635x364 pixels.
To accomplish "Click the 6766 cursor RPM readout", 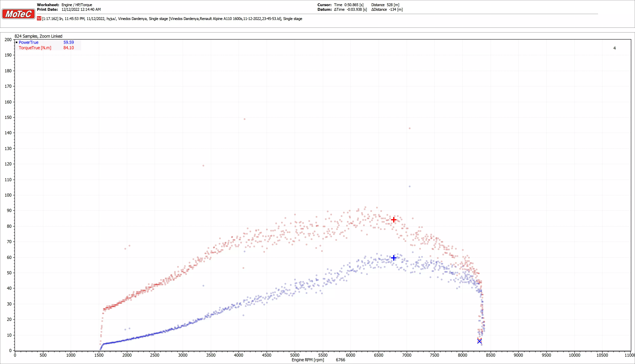I will 340,360.
